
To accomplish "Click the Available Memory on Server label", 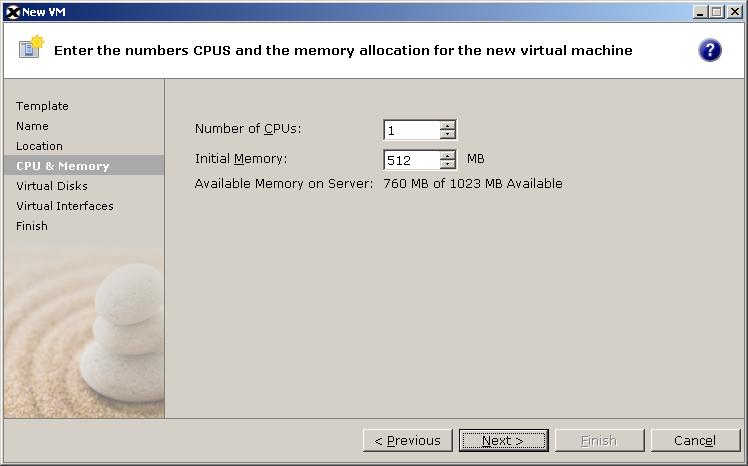I will coord(284,184).
